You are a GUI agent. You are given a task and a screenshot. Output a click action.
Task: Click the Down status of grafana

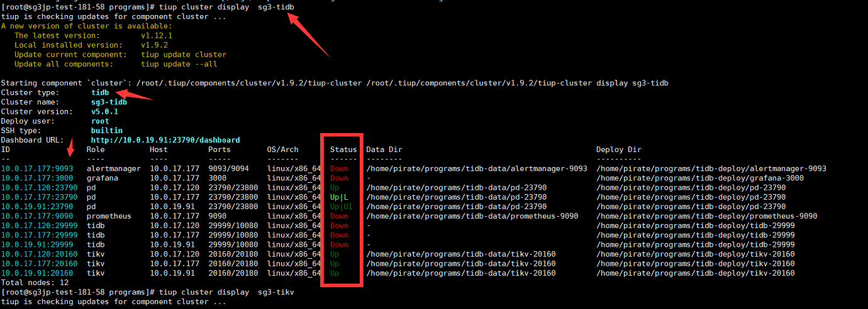pos(339,178)
